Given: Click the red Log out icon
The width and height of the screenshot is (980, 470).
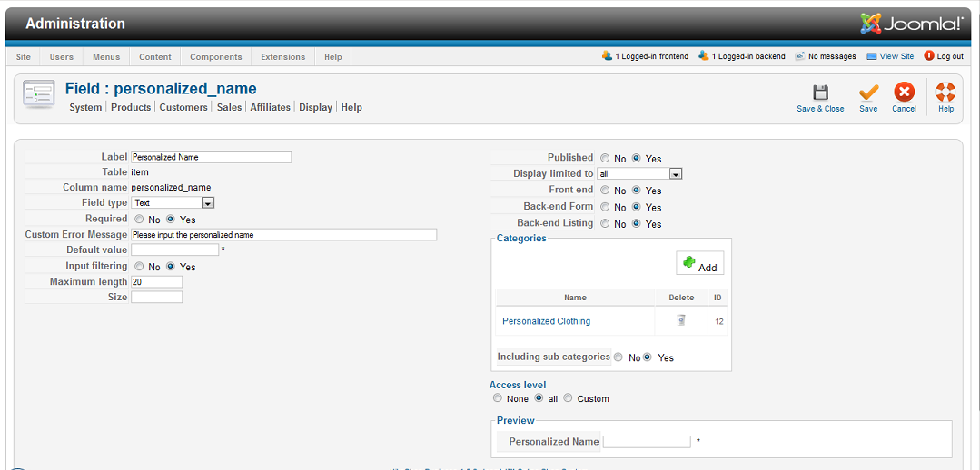Looking at the screenshot, I should pos(929,55).
